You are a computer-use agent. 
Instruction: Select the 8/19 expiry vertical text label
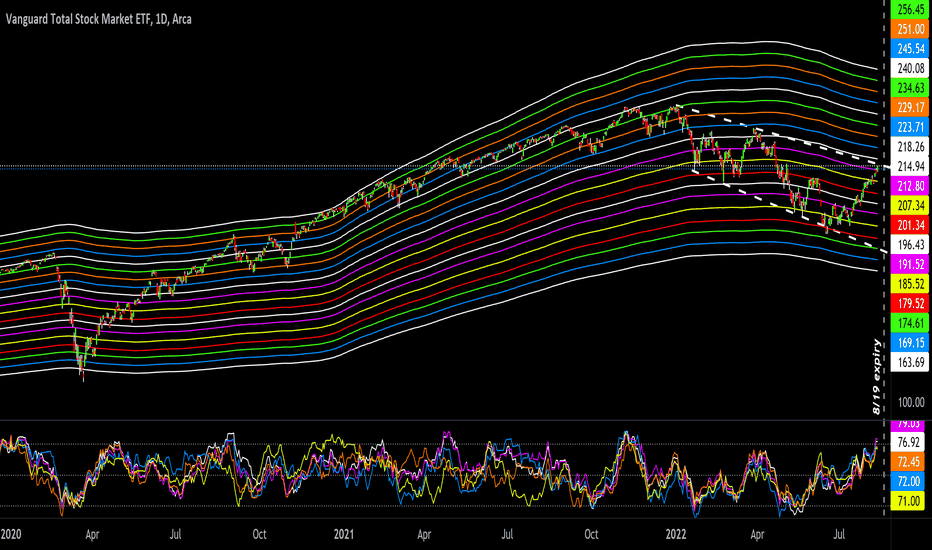coord(877,376)
